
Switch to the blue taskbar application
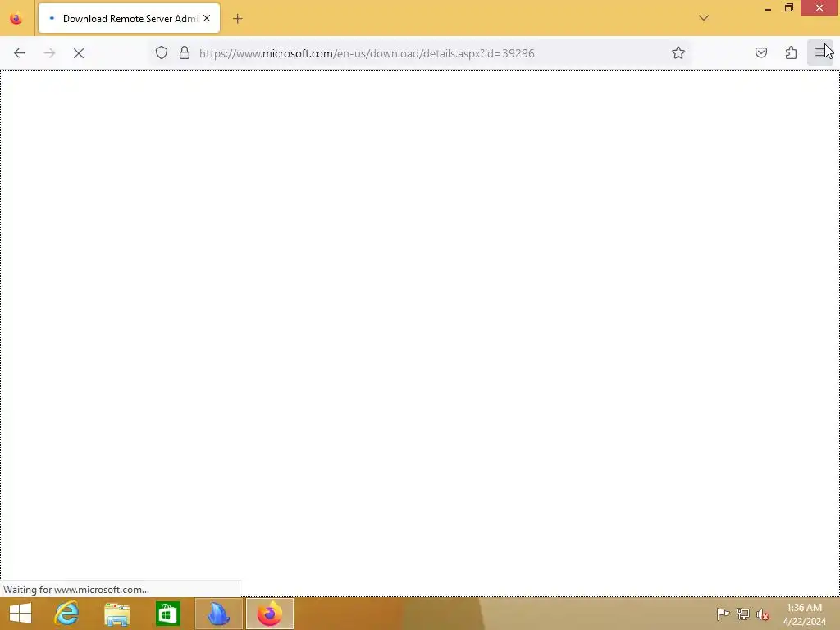click(x=218, y=614)
